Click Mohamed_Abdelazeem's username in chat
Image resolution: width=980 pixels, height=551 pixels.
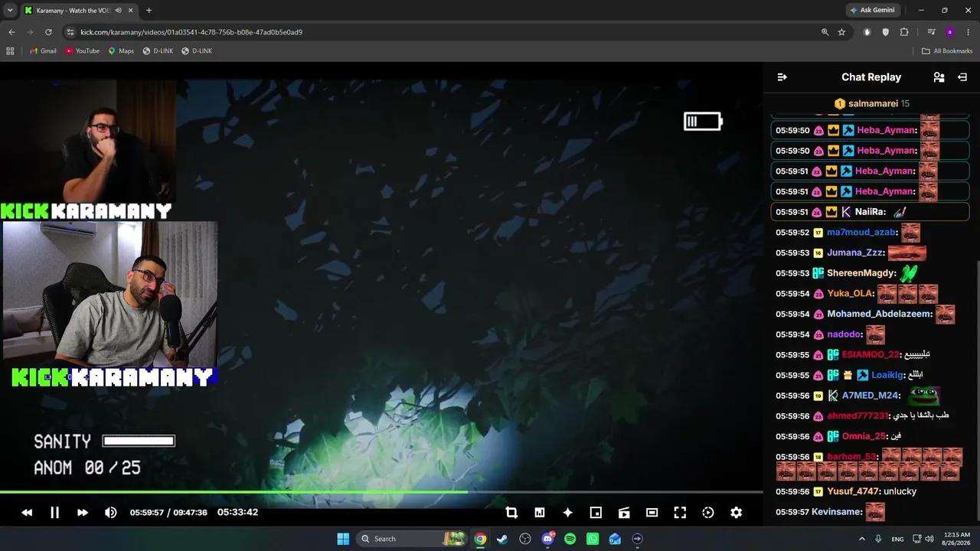[x=880, y=314]
